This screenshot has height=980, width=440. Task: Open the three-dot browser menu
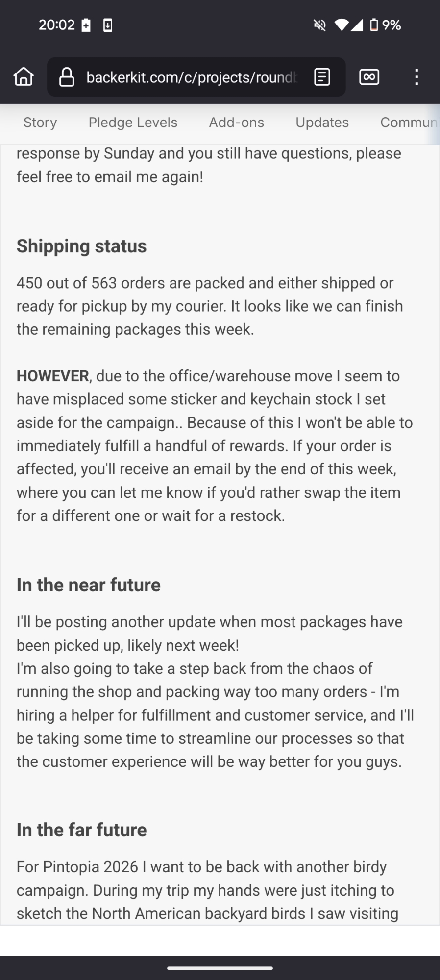[416, 77]
